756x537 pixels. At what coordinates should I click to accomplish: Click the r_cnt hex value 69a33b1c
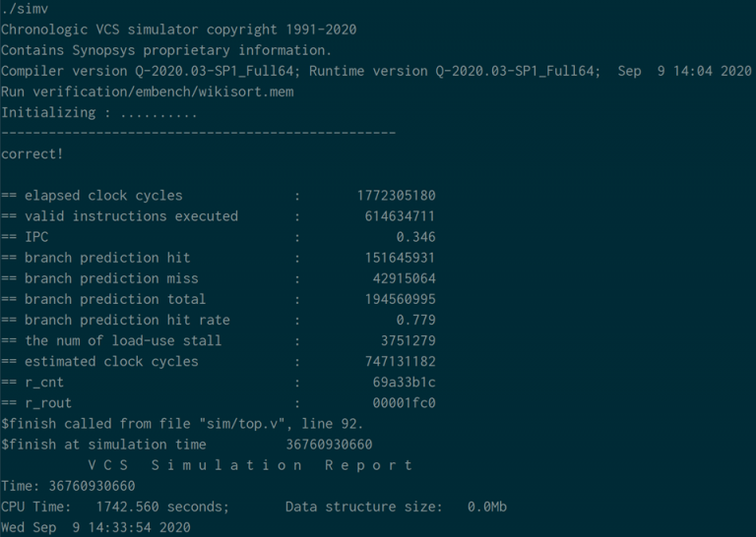(404, 382)
